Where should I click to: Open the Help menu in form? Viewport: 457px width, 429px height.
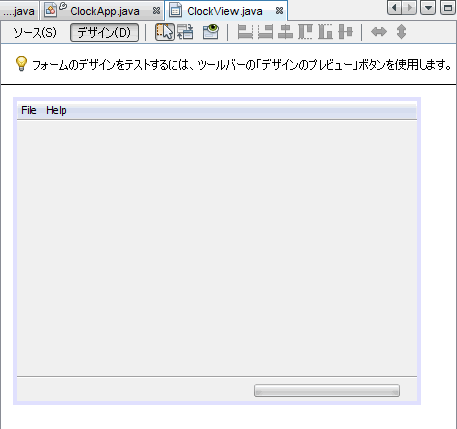click(56, 110)
